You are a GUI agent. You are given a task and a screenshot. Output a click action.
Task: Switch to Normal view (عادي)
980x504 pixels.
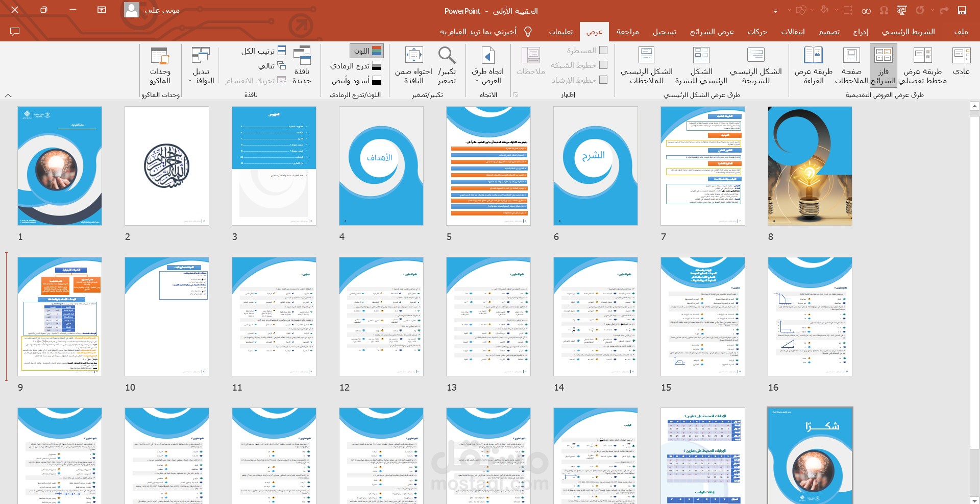click(x=961, y=62)
